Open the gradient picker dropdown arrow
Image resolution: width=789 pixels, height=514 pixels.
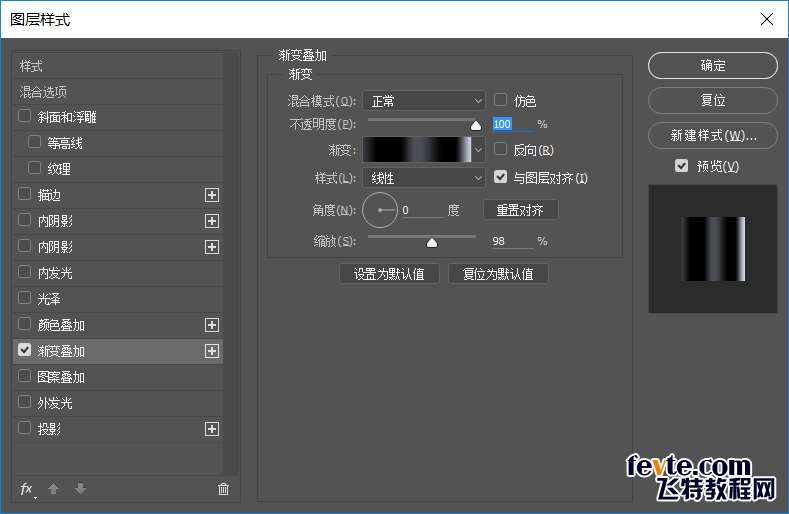[x=479, y=150]
